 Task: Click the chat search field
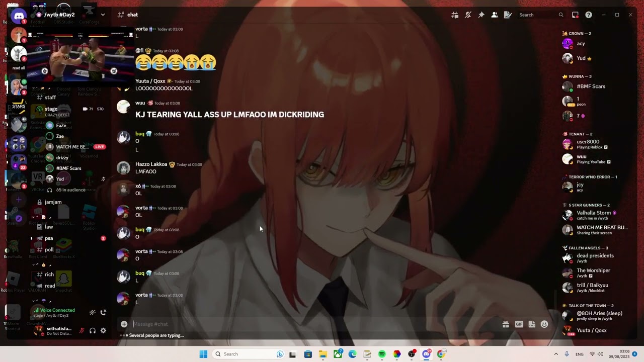541,15
